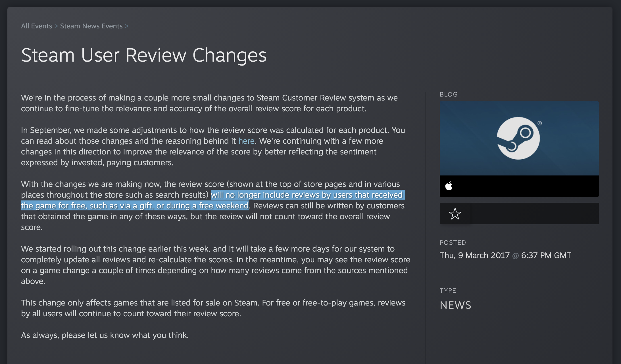
Task: Toggle the star favorite icon
Action: pos(455,214)
